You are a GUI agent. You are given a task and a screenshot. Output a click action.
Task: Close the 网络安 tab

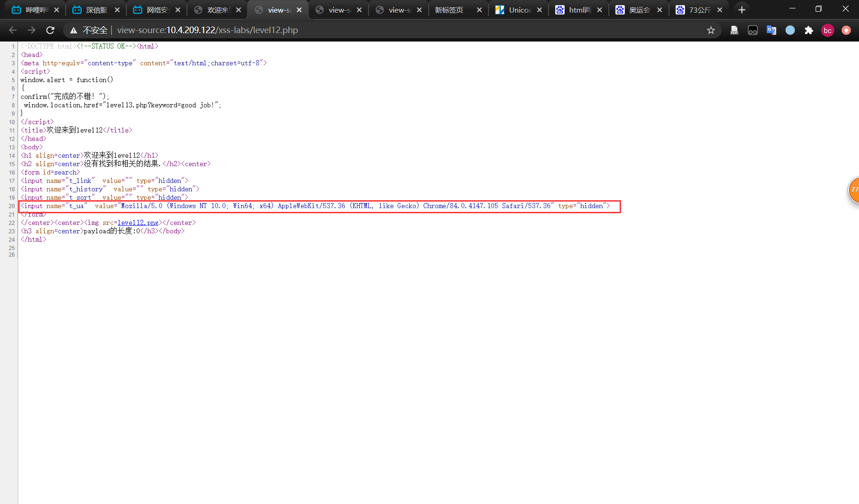tap(178, 10)
